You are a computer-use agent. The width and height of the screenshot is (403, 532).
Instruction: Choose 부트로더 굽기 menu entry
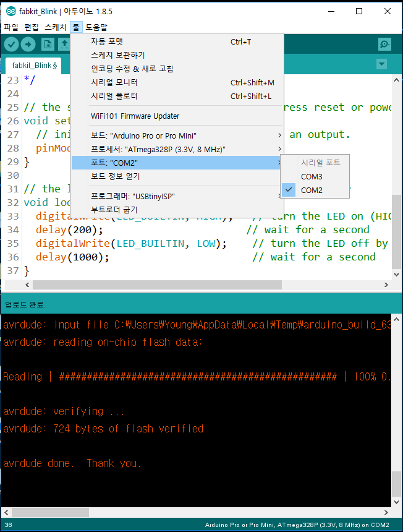(177, 210)
